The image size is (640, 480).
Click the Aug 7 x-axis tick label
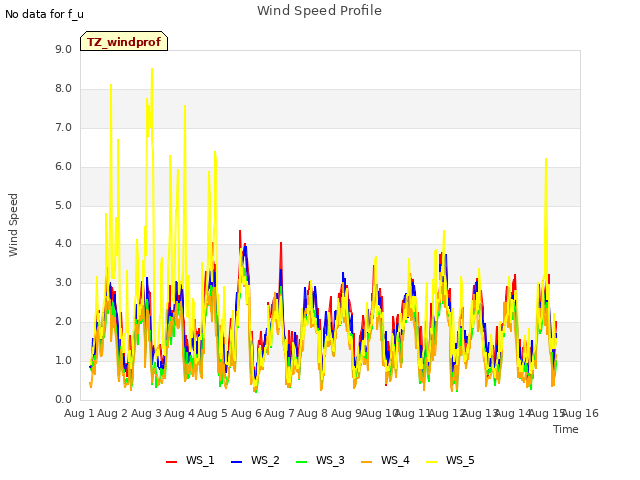pos(279,413)
